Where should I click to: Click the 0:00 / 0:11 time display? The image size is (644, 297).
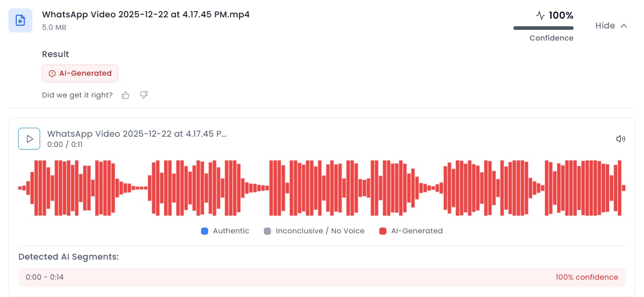[65, 145]
